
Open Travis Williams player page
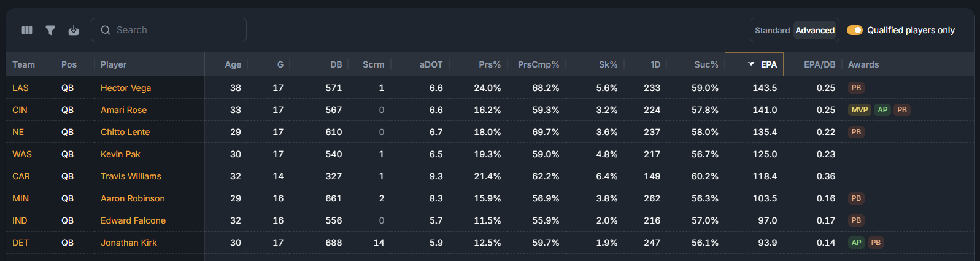click(131, 176)
